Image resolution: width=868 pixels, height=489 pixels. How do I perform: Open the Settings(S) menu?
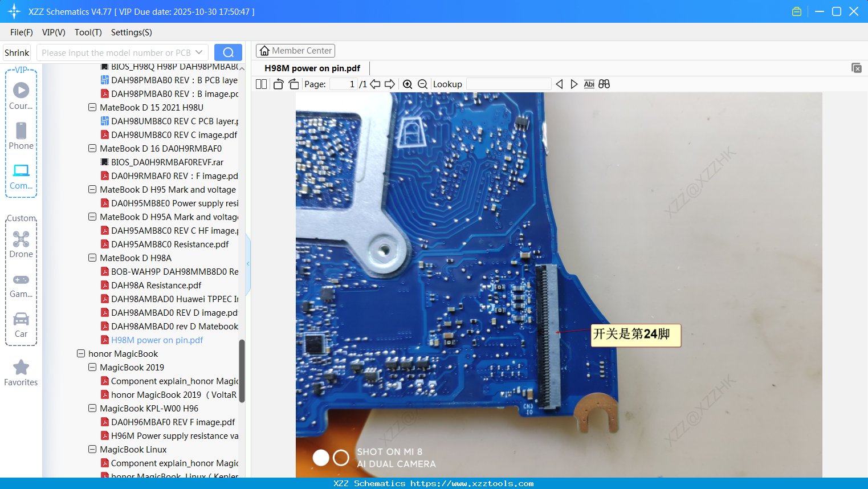pos(132,32)
